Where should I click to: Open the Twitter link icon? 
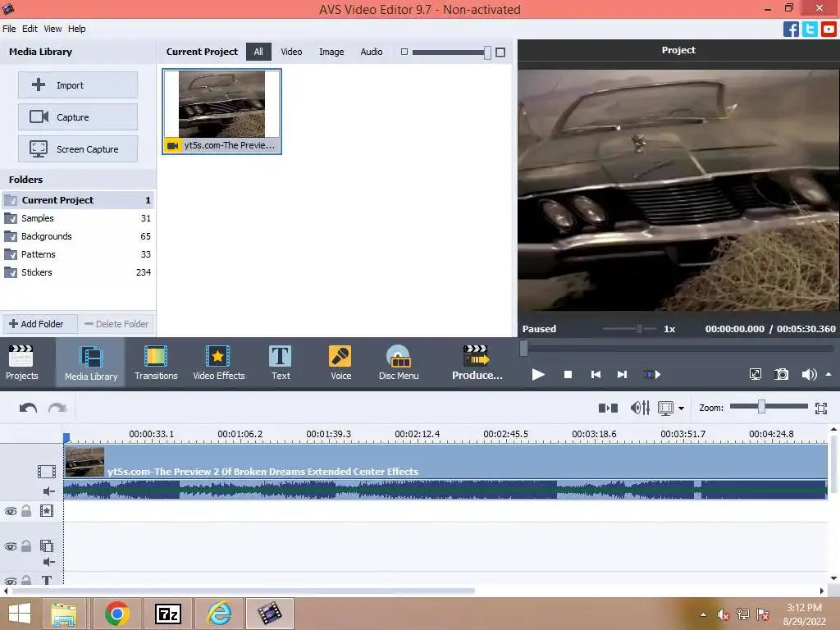pos(810,29)
